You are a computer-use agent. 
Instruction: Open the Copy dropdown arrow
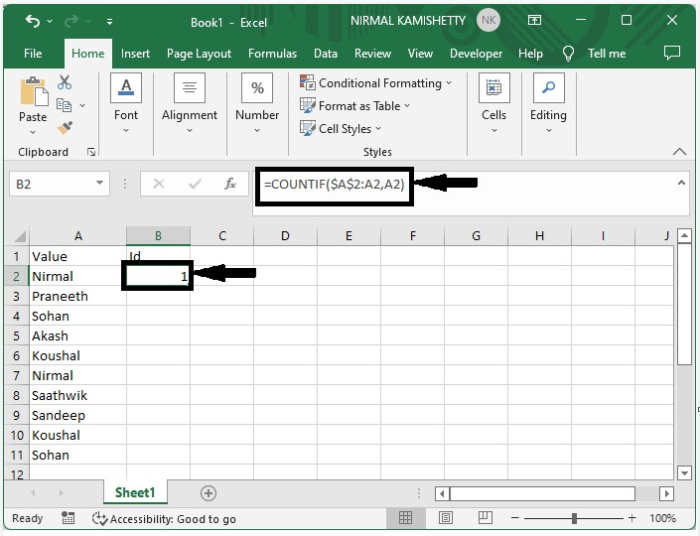click(x=82, y=106)
